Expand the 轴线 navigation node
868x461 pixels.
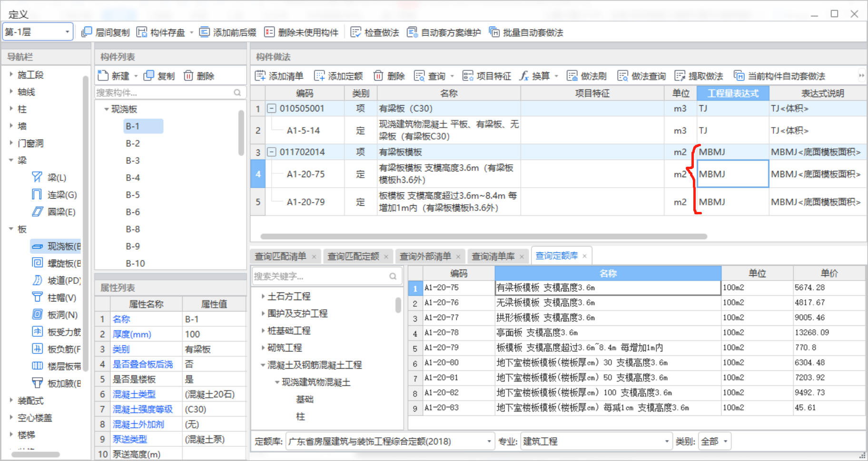point(11,92)
